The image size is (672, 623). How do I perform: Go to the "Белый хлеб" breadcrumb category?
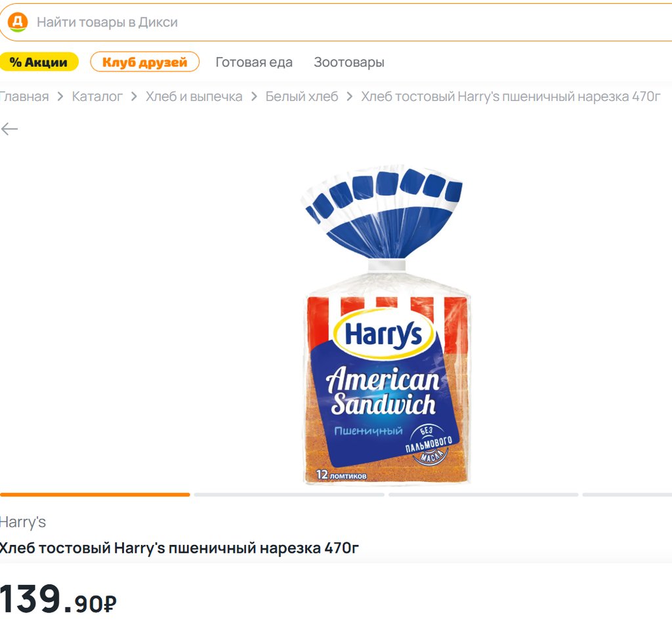click(301, 97)
